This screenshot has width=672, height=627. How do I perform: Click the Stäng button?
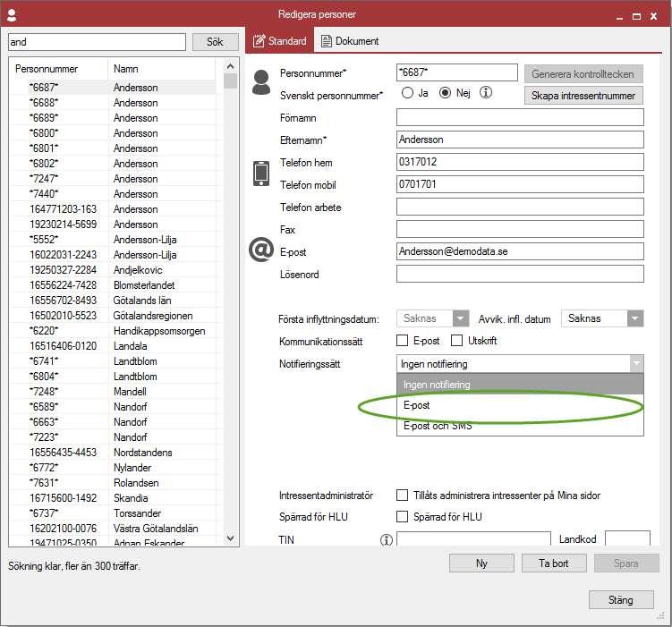[621, 599]
